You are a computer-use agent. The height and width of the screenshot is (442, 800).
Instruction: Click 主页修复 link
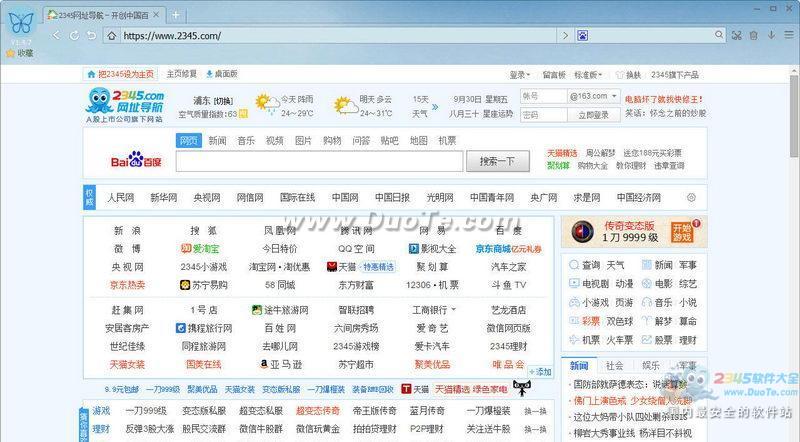coord(182,74)
